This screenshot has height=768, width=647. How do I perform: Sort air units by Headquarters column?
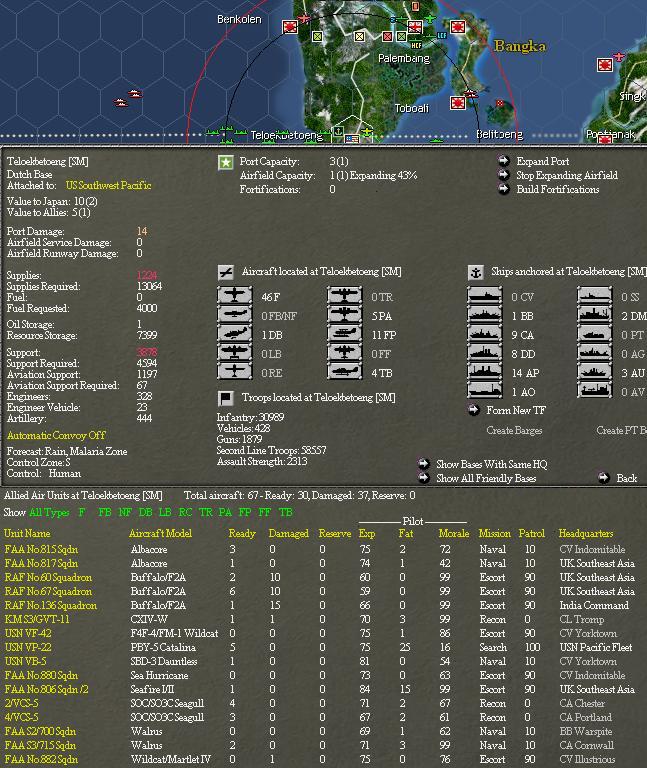(x=586, y=533)
